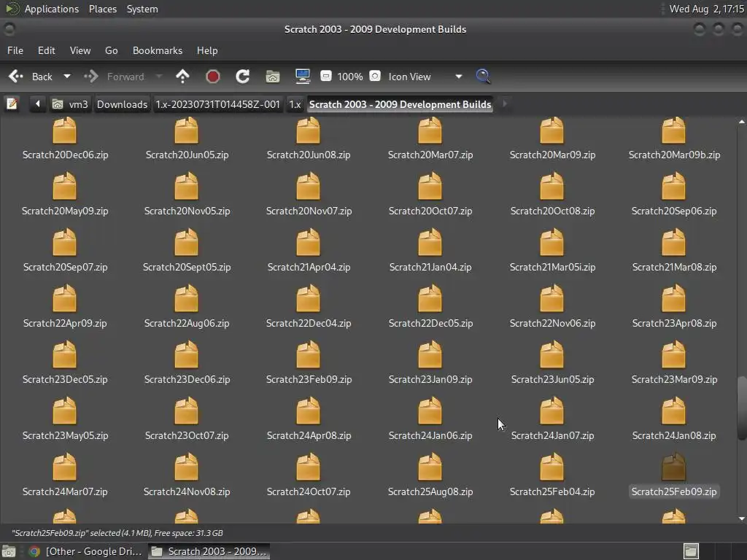The width and height of the screenshot is (747, 560).
Task: Click the Scratch22Nov06.zip file name
Action: coord(552,323)
